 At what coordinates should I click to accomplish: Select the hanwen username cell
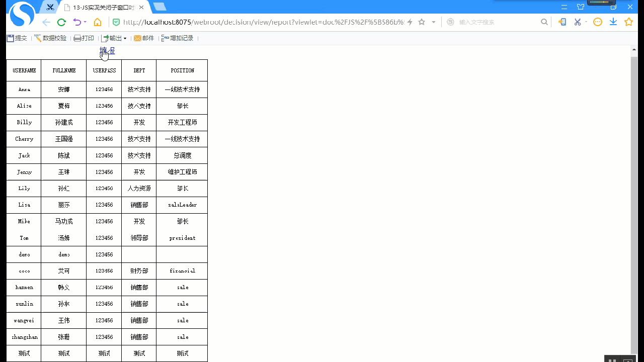[x=24, y=287]
